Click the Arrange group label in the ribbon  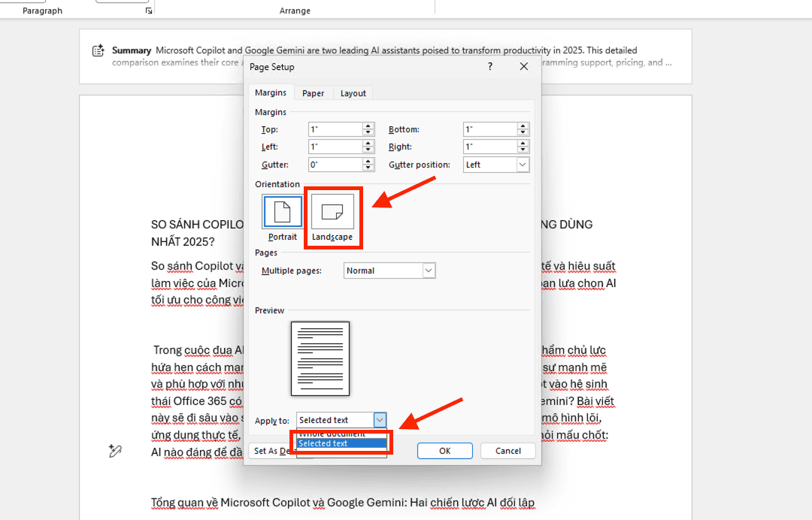pos(295,11)
